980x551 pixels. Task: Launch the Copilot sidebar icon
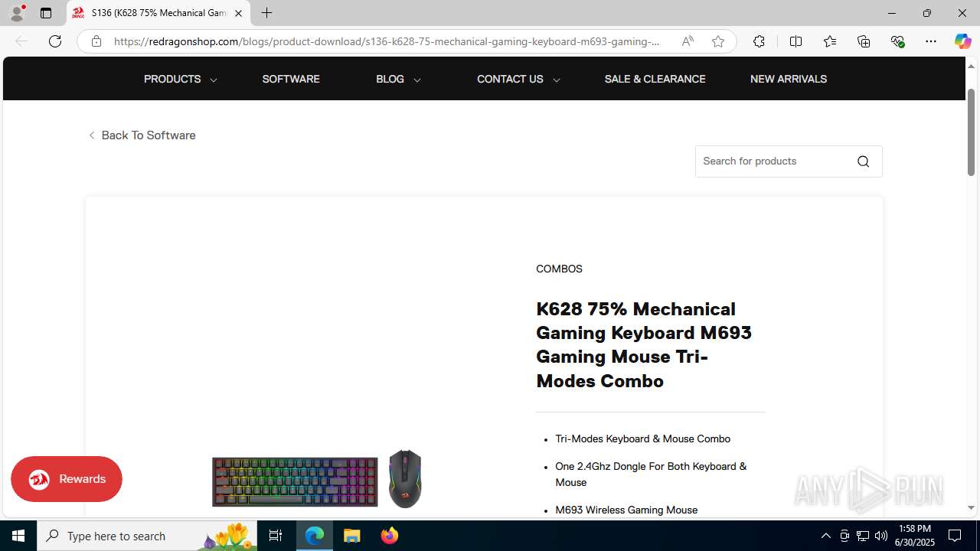962,41
